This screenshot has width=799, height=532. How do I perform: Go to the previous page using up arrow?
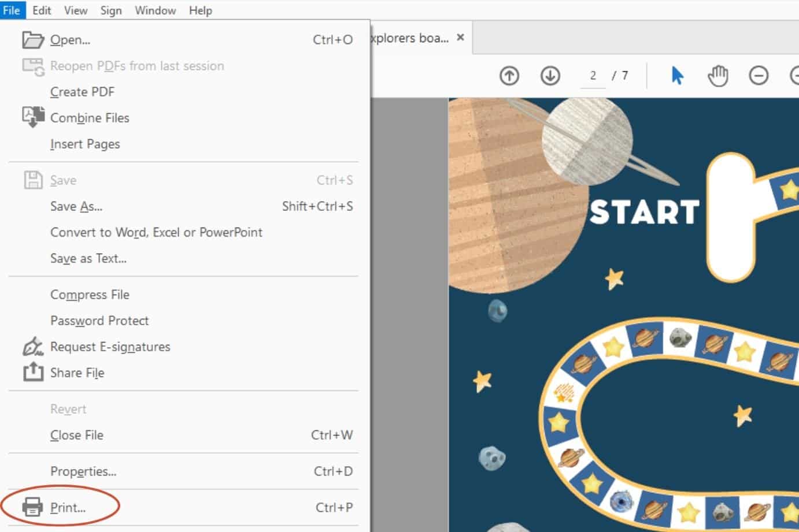coord(509,75)
